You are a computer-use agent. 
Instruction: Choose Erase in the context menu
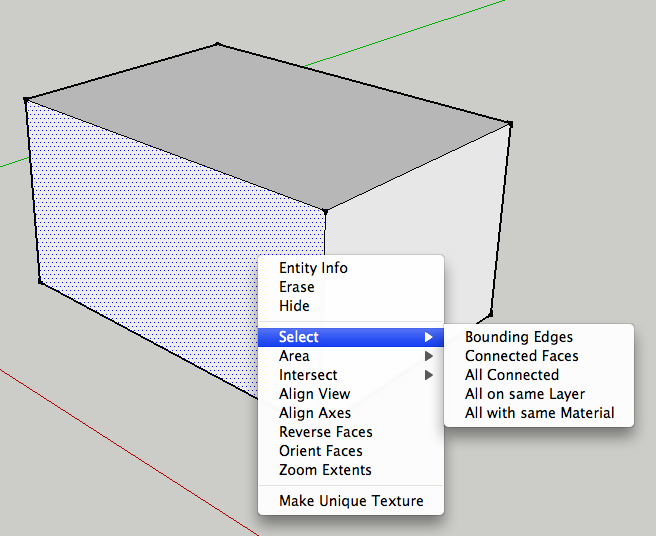click(x=297, y=287)
